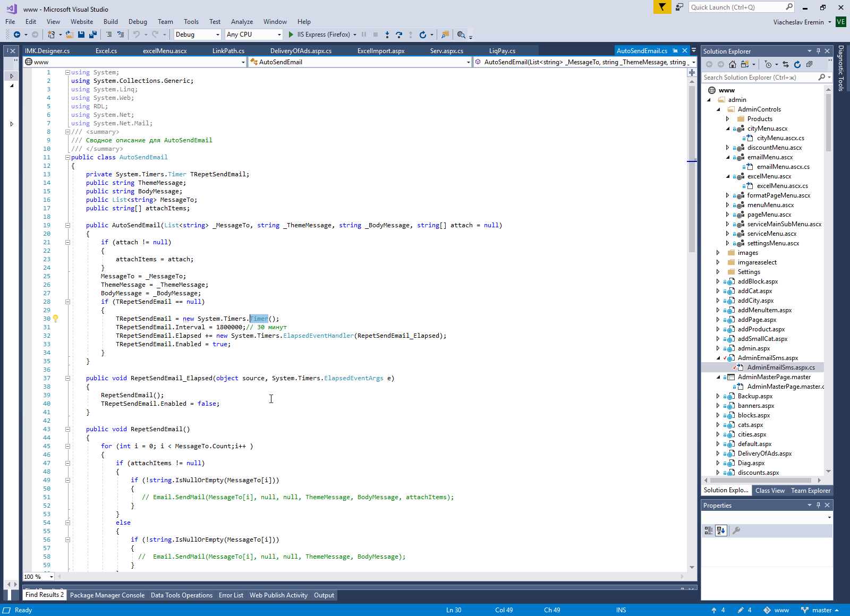The image size is (850, 616).
Task: Click the Home icon in Solution Explorer
Action: (x=733, y=64)
